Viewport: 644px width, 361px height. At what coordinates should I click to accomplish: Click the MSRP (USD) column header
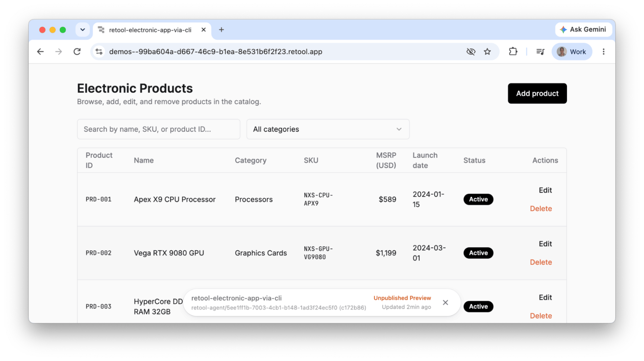tap(386, 160)
